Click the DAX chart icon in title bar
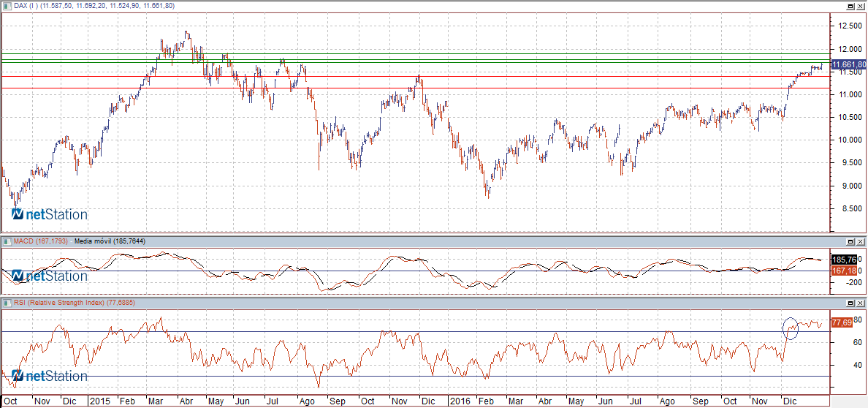 6,5
